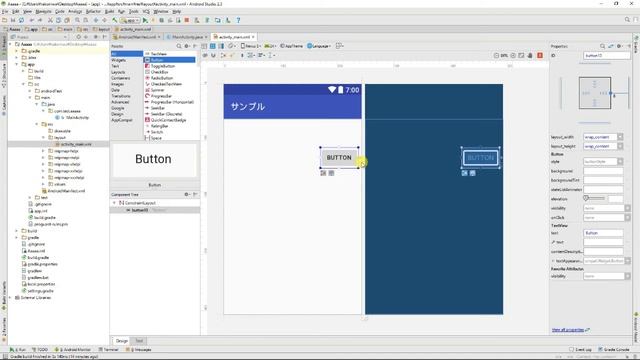Open the Event Log button
Image resolution: width=640 pixels, height=360 pixels.
click(x=580, y=349)
